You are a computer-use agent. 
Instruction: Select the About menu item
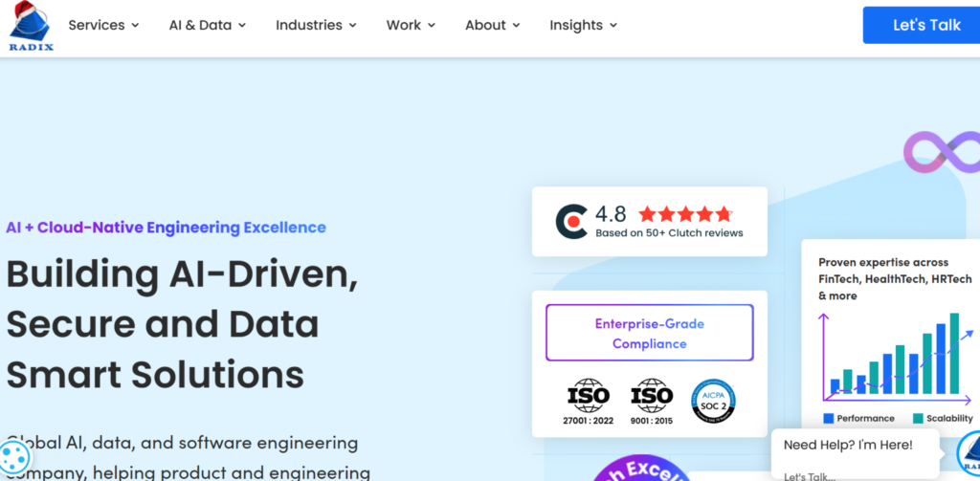[x=493, y=25]
